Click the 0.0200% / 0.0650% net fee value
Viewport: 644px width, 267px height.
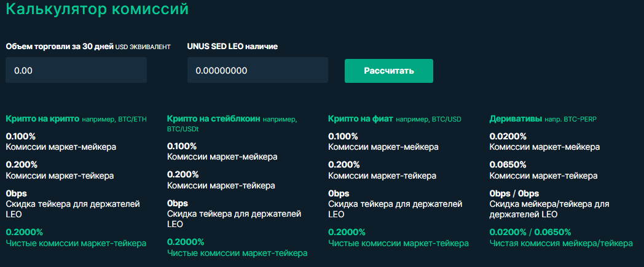coord(530,232)
